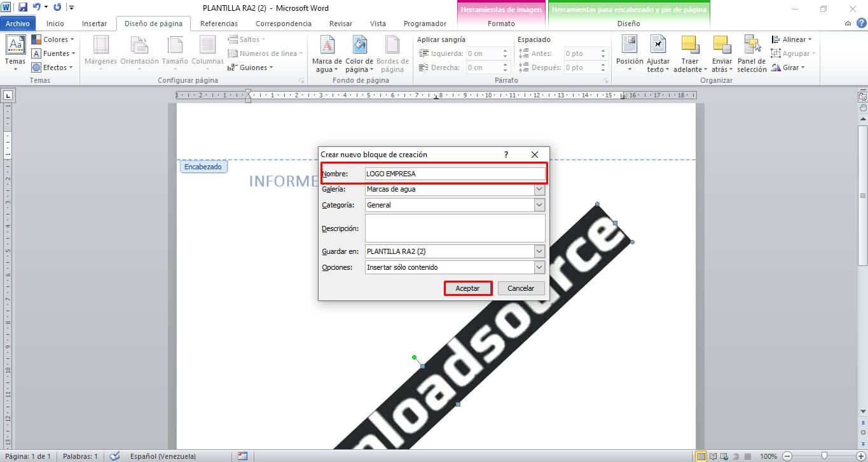This screenshot has height=462, width=868.
Task: Click the zoom slider handle
Action: (824, 456)
